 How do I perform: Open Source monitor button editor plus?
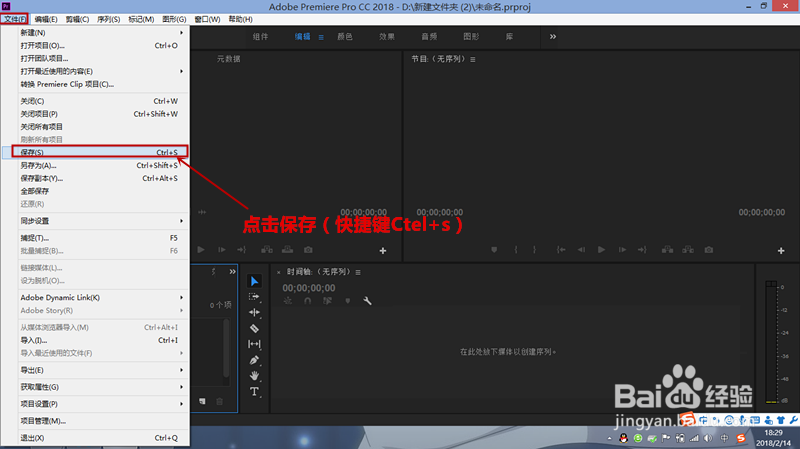(x=383, y=251)
